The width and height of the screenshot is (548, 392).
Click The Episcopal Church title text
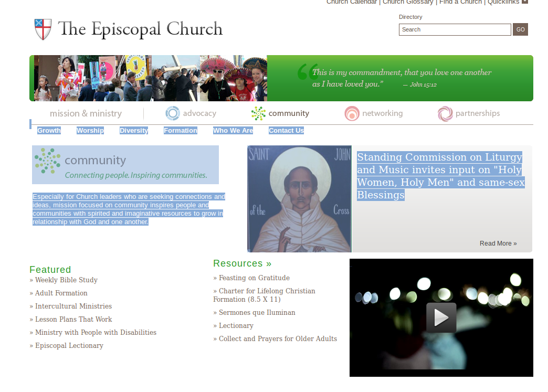(x=140, y=29)
